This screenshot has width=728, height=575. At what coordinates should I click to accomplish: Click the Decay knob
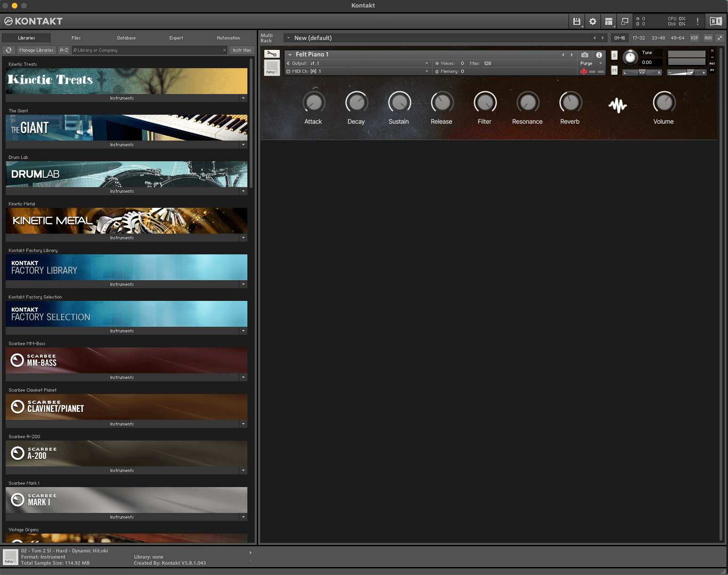tap(356, 102)
